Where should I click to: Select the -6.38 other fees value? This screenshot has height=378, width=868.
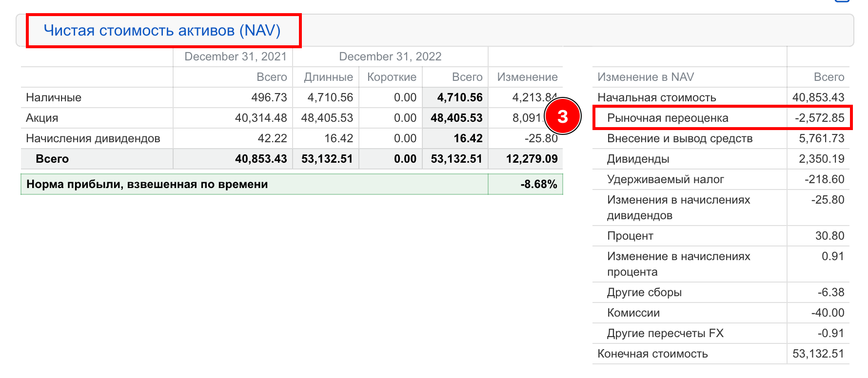click(831, 292)
